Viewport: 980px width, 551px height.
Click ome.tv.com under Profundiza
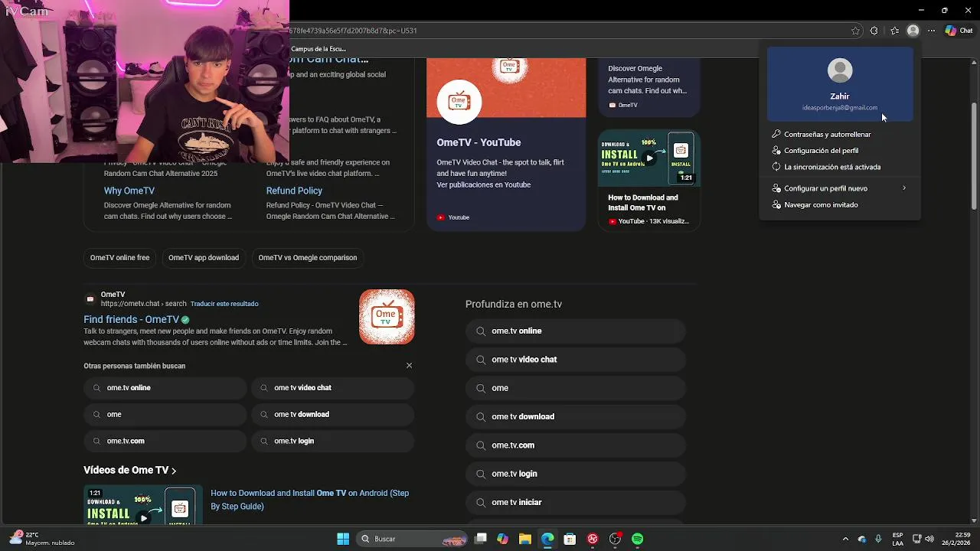tap(576, 445)
